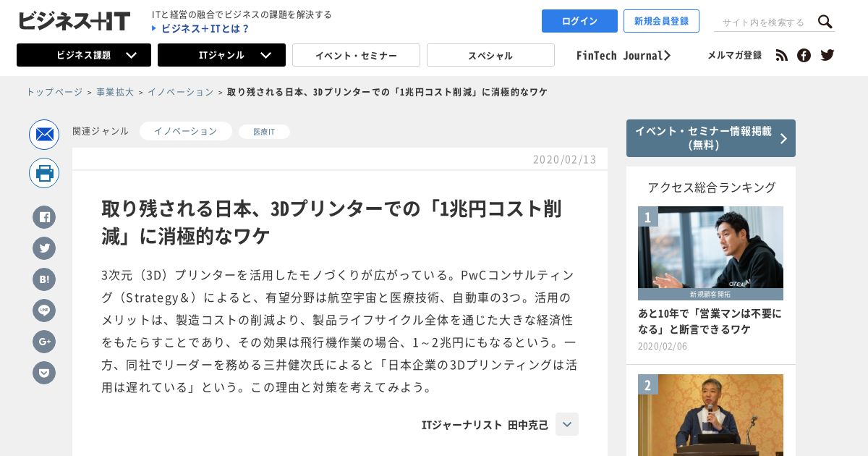Open ranking number 2 article thumbnail
The image size is (868, 456).
(710, 415)
